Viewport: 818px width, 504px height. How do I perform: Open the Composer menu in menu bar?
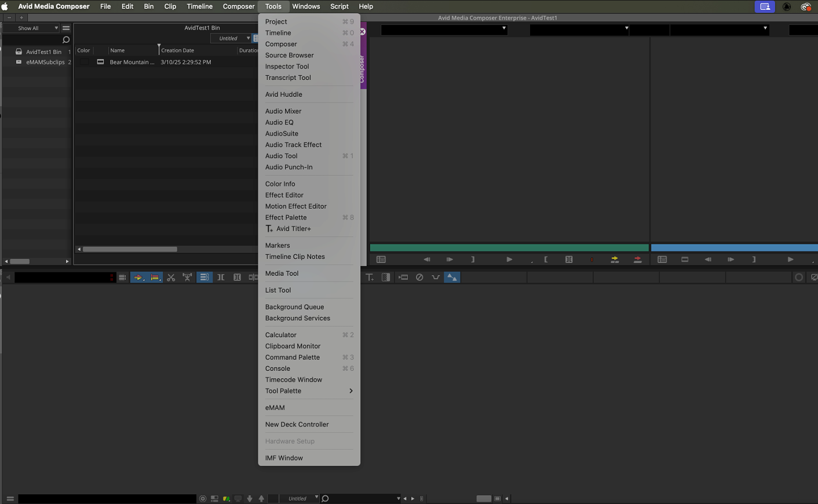point(239,6)
